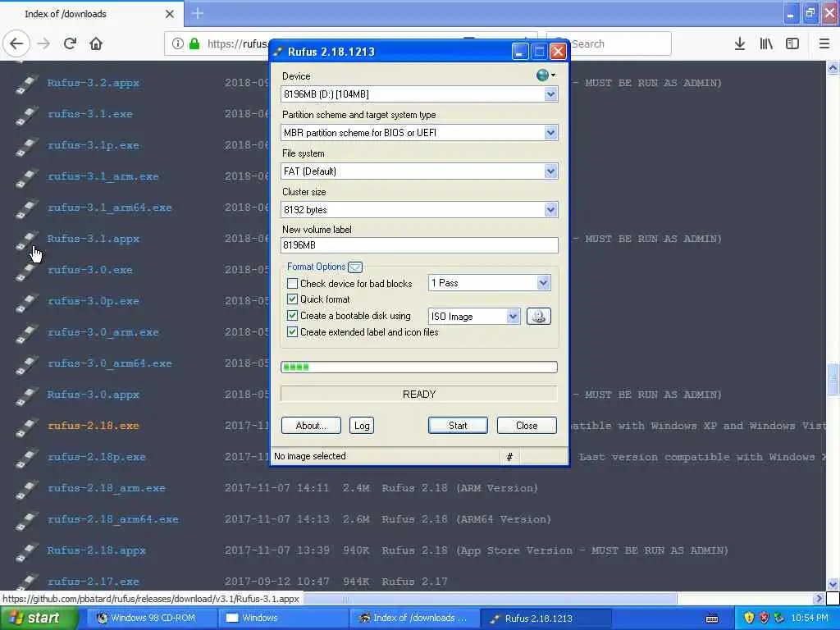The width and height of the screenshot is (840, 630).
Task: Click the Rufus progress bar
Action: coord(419,367)
